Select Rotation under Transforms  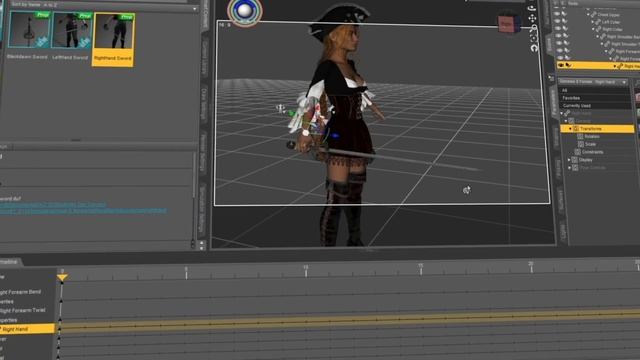[592, 136]
